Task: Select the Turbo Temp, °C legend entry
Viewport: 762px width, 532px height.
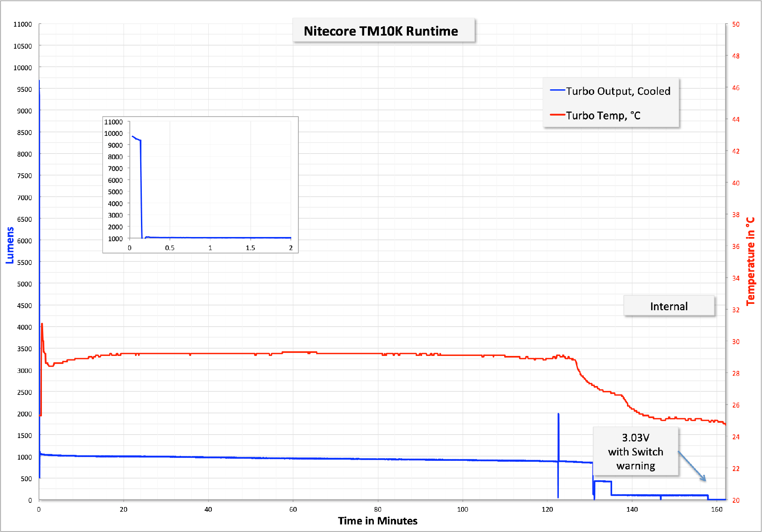Action: click(603, 116)
